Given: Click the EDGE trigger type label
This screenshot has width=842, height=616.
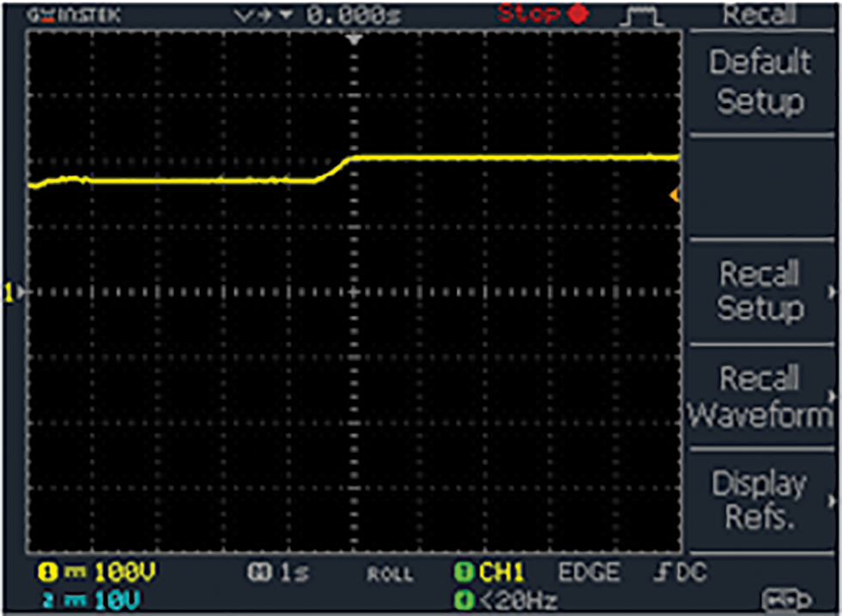Looking at the screenshot, I should point(590,572).
